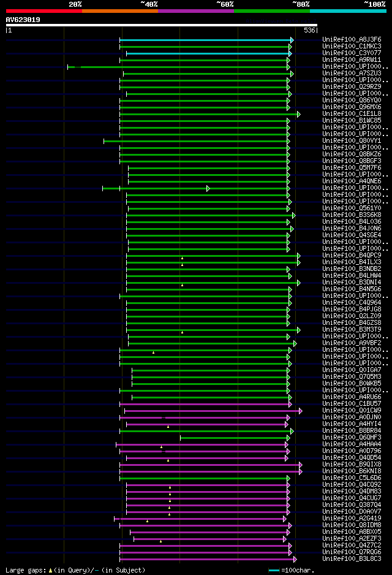Select label UniRef100_Q4SGE4
This screenshot has height=575, width=392.
(352, 235)
